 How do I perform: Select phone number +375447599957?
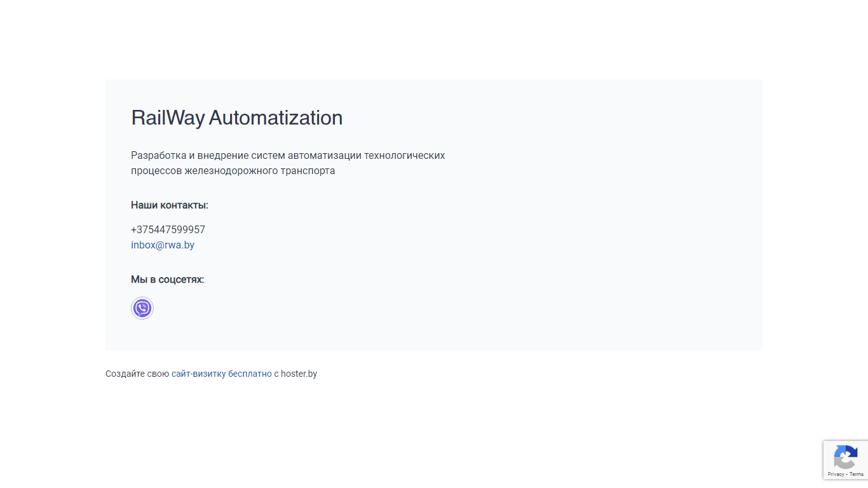click(x=168, y=230)
